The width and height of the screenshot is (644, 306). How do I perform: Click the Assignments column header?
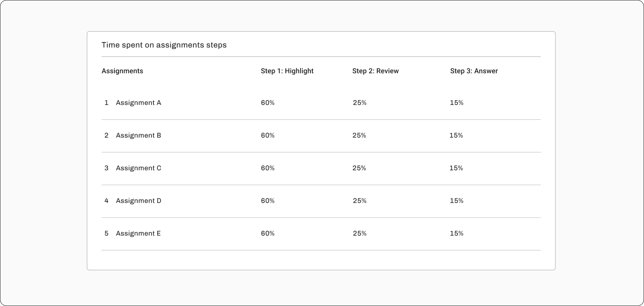point(122,71)
